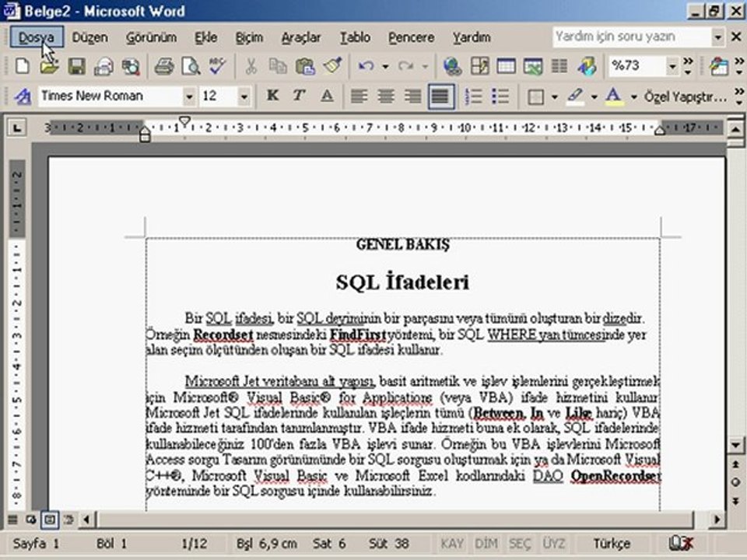Open the Düzen menu

click(89, 37)
